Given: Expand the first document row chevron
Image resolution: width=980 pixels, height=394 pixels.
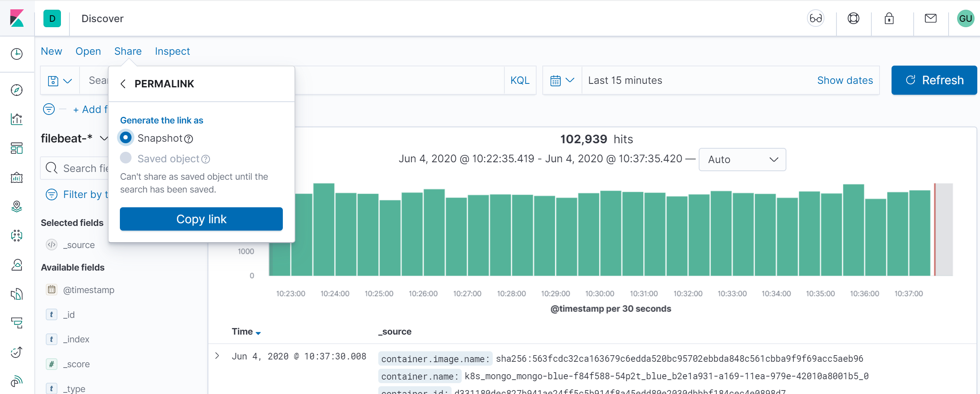Looking at the screenshot, I should (217, 356).
